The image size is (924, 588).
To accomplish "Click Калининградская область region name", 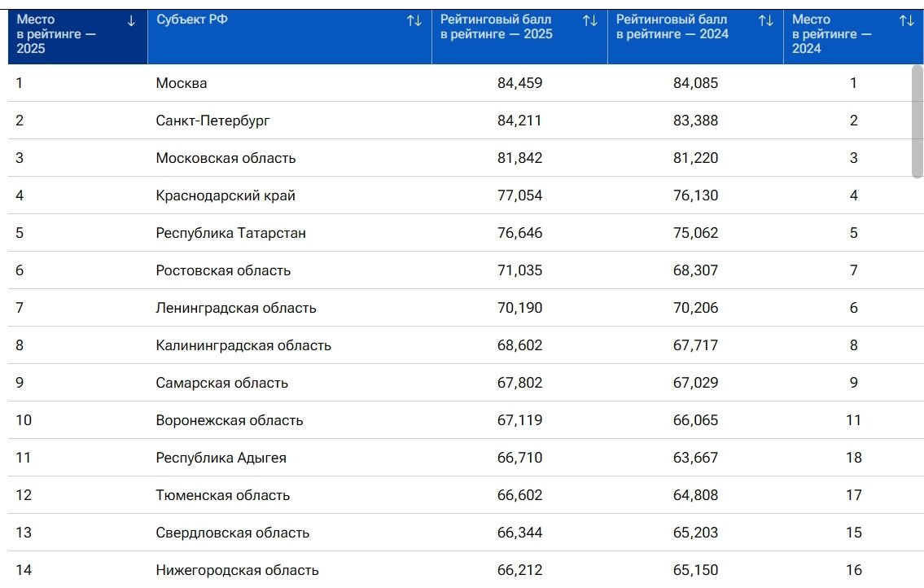I will coord(243,345).
